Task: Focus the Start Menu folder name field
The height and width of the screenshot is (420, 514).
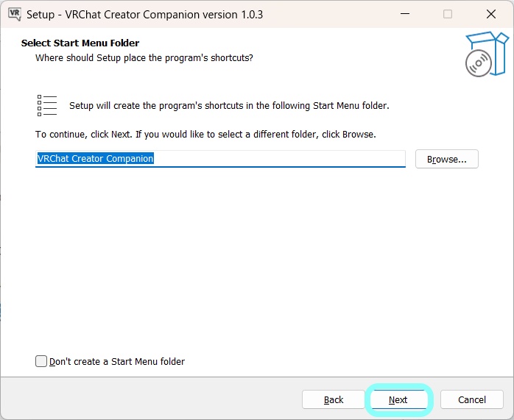Action: click(x=220, y=159)
